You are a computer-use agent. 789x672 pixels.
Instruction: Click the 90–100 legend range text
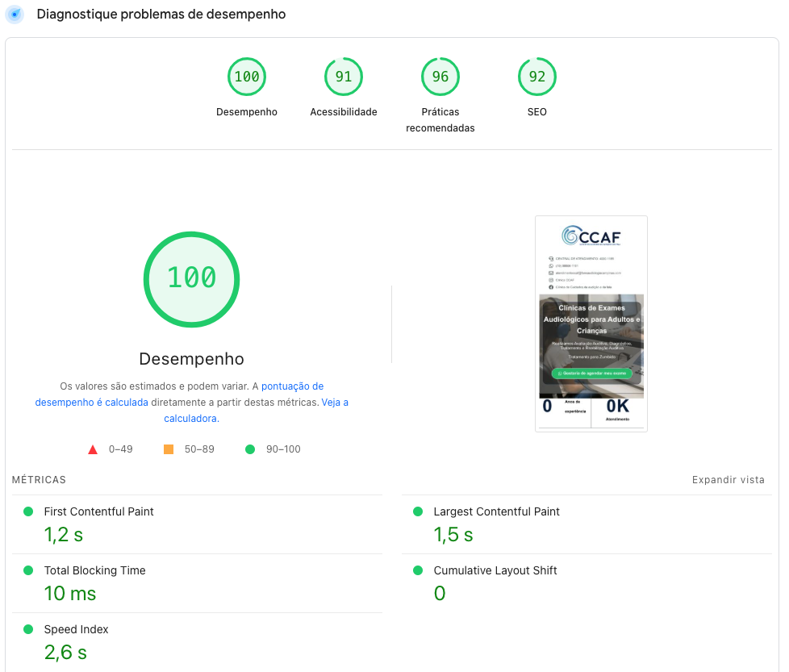click(283, 449)
